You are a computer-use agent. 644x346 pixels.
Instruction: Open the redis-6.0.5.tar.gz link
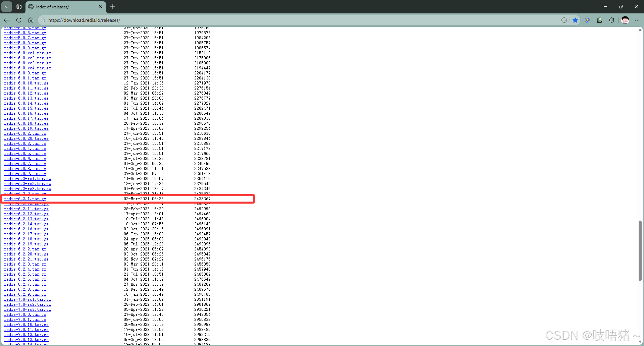click(x=25, y=154)
